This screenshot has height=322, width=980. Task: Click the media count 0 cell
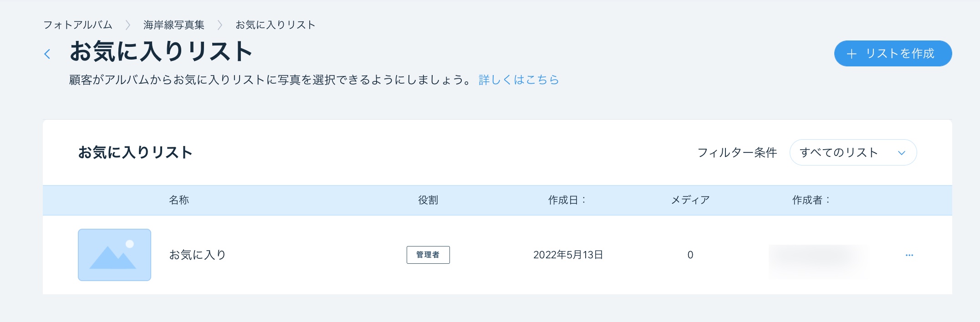[x=690, y=255]
